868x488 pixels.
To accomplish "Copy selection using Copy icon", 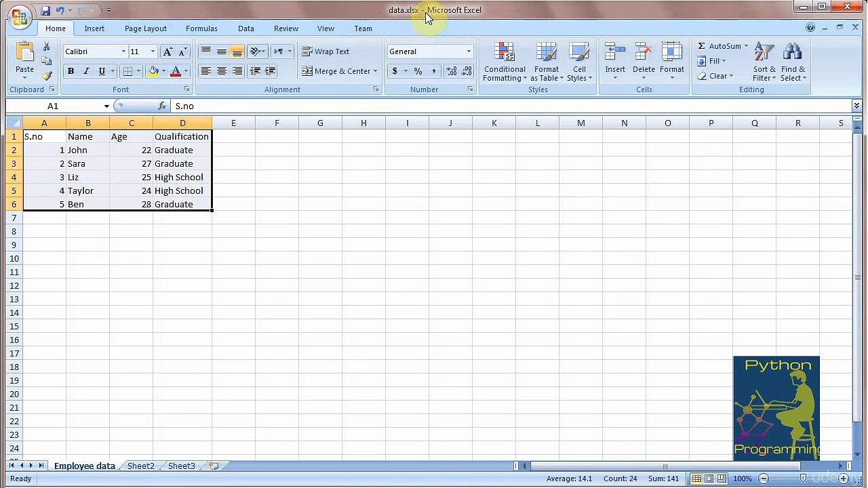I will click(x=46, y=61).
